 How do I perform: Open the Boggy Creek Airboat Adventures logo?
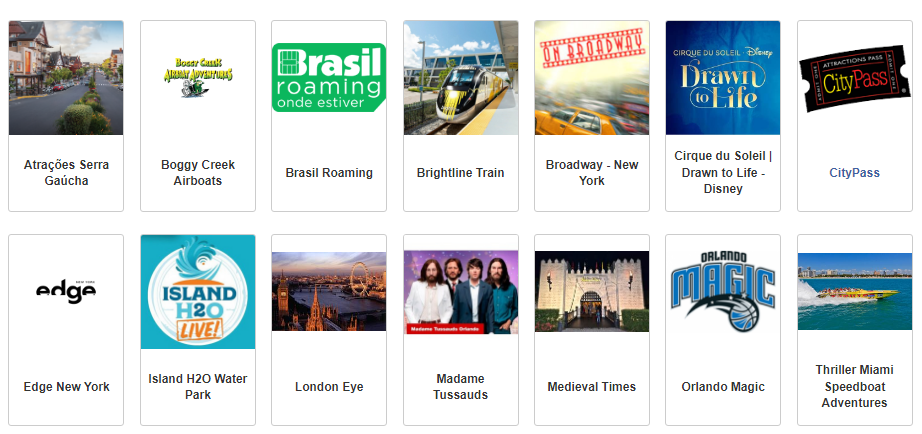pyautogui.click(x=198, y=78)
